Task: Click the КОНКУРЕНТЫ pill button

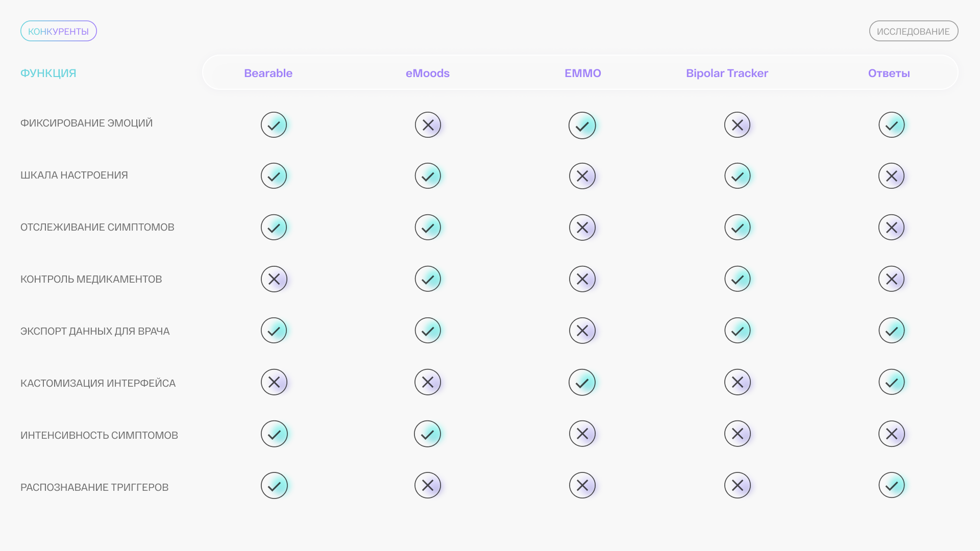Action: pyautogui.click(x=59, y=31)
